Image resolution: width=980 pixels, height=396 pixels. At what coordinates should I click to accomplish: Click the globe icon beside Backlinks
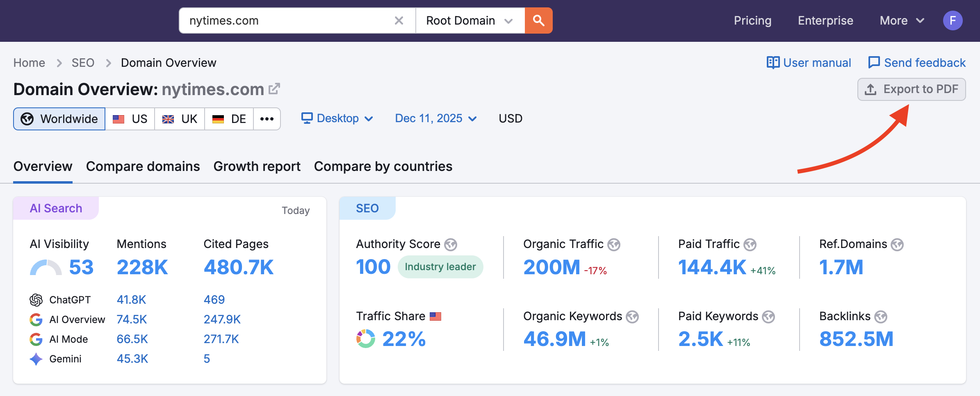click(x=880, y=316)
